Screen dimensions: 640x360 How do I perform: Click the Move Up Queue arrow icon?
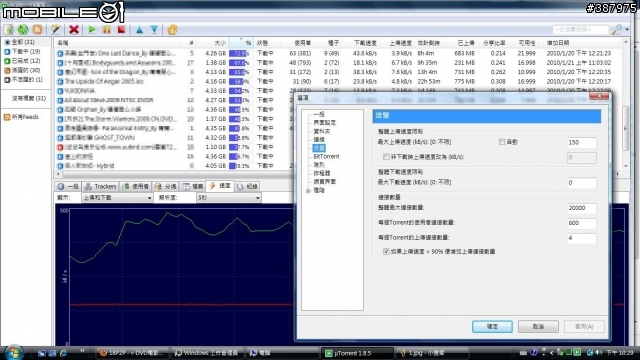pos(139,29)
